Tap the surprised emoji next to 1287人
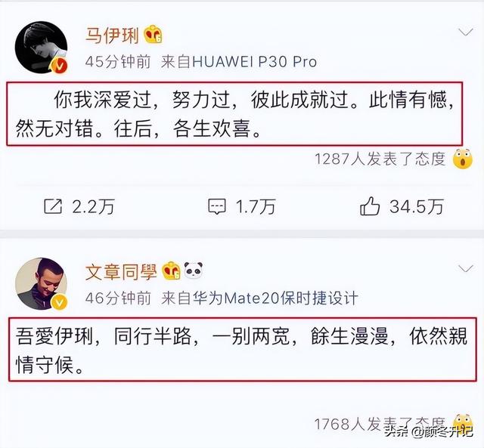Screen dimensions: 484x448 click(462, 159)
